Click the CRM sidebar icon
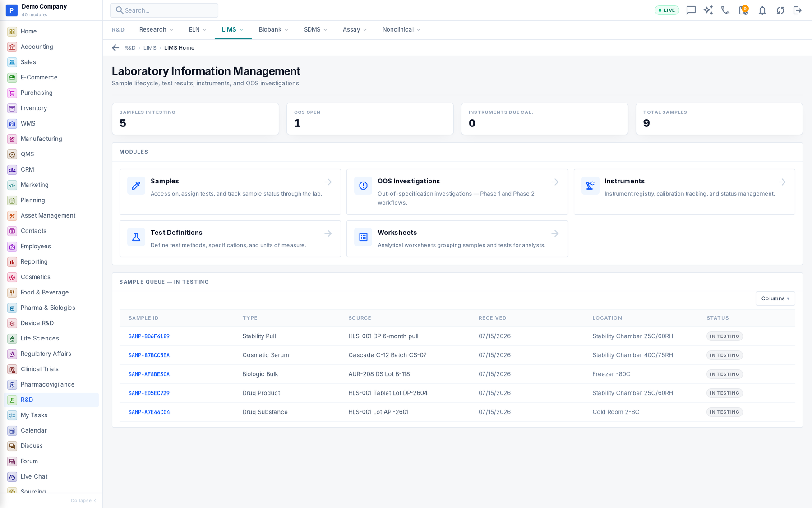Screen dimensions: 812x508 pos(12,170)
